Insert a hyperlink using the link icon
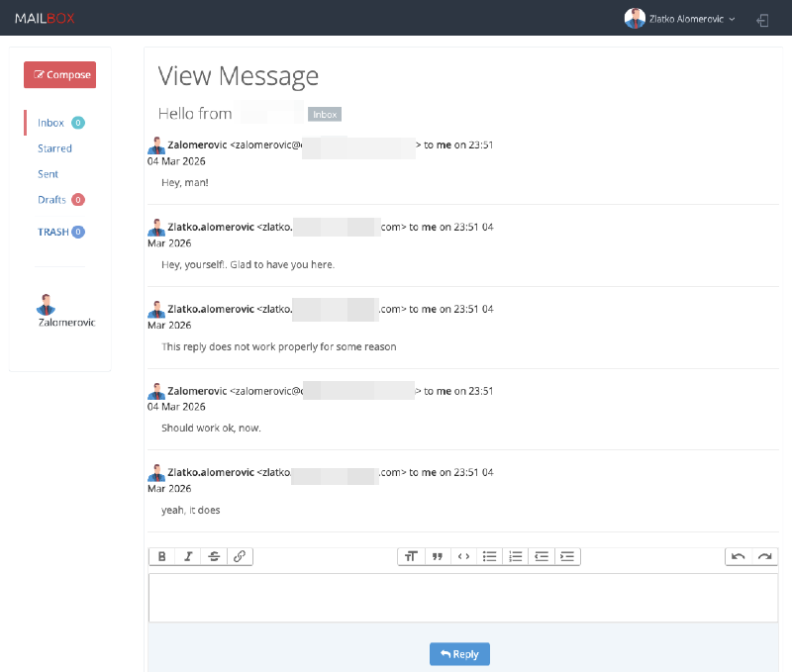This screenshot has width=792, height=672. pos(240,556)
